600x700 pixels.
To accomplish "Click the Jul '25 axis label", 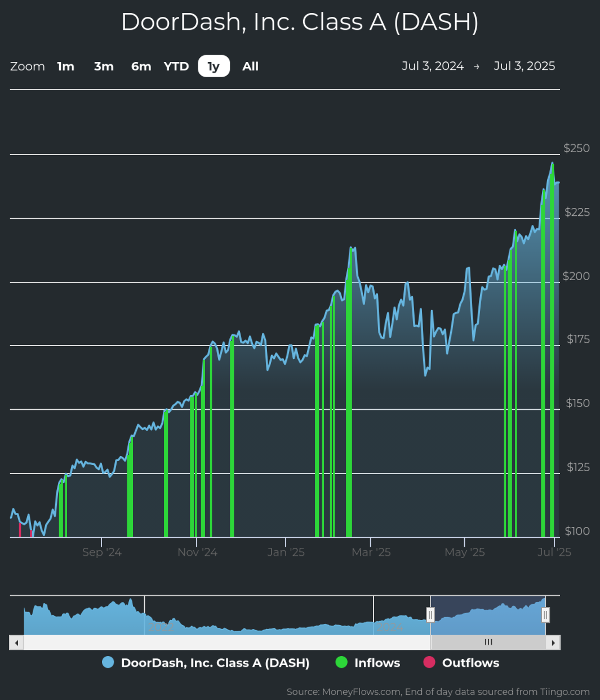I will coord(554,552).
